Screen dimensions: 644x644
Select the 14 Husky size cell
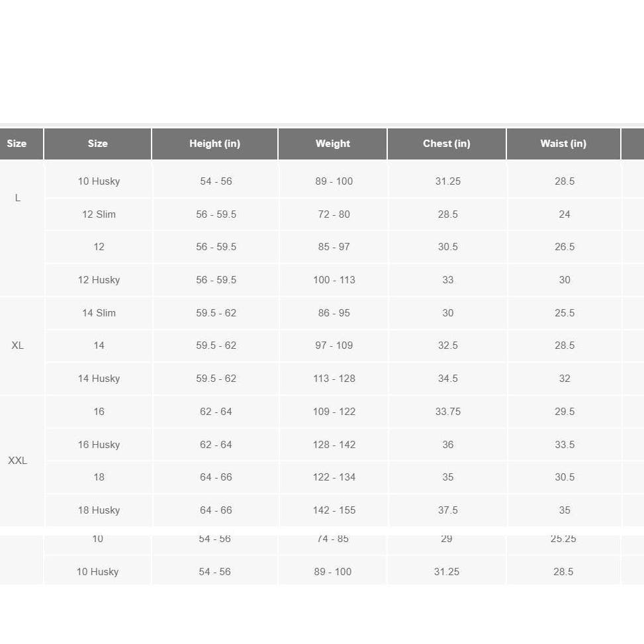tap(99, 379)
